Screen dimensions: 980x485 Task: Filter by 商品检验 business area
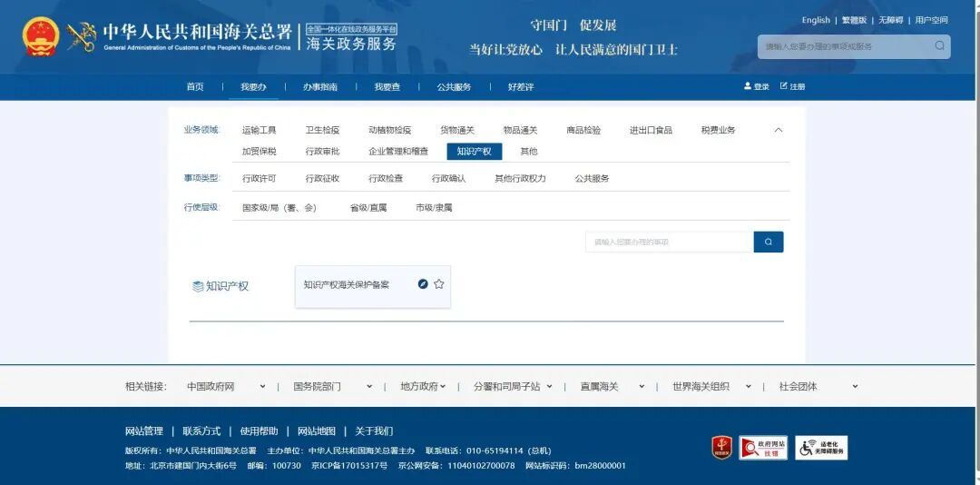[x=583, y=130]
